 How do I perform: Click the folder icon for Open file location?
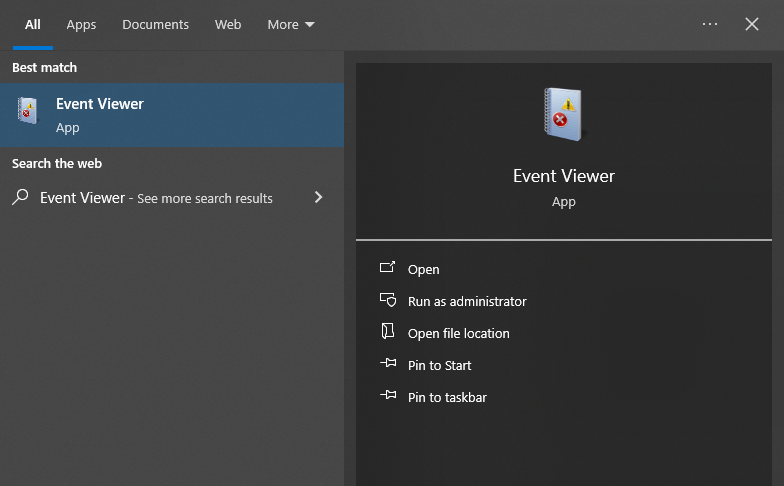tap(388, 333)
